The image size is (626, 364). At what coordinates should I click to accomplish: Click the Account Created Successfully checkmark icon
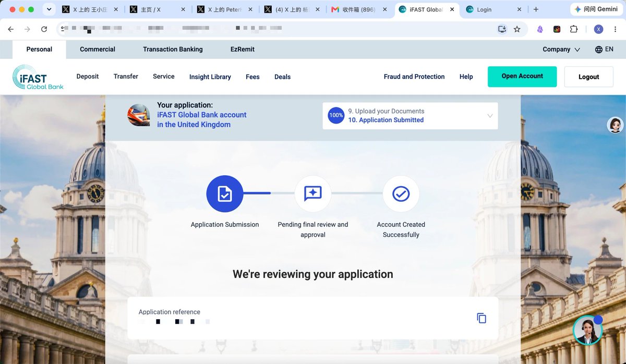point(401,194)
